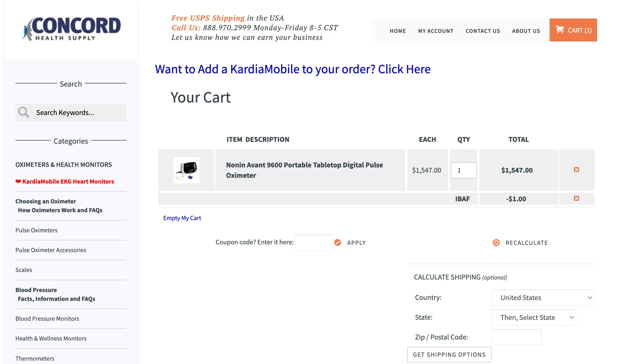Click the Empty My Cart link
This screenshot has height=364, width=624.
coord(182,218)
